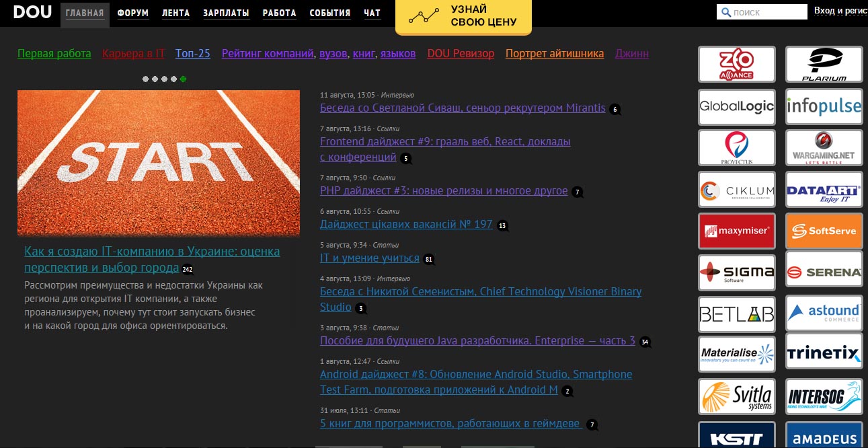868x448 pixels.
Task: Open Беседа со Светланой Сиваш interview link
Action: pos(463,108)
